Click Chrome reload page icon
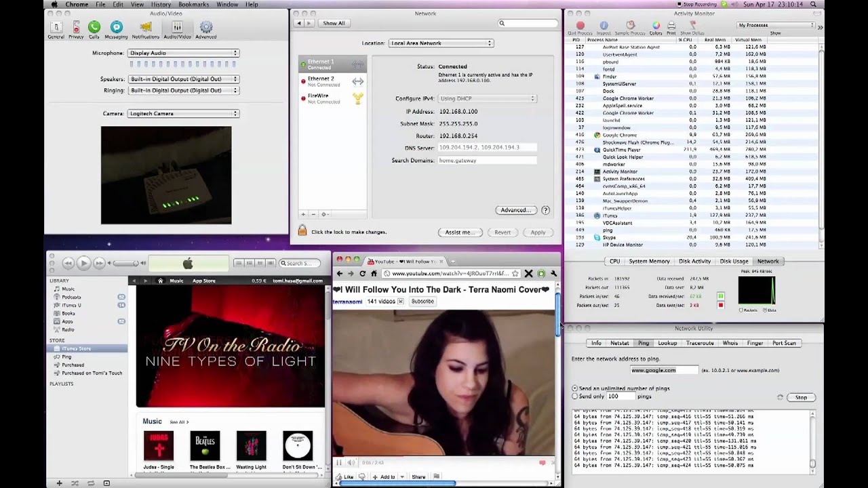The width and height of the screenshot is (868, 488). pyautogui.click(x=362, y=274)
